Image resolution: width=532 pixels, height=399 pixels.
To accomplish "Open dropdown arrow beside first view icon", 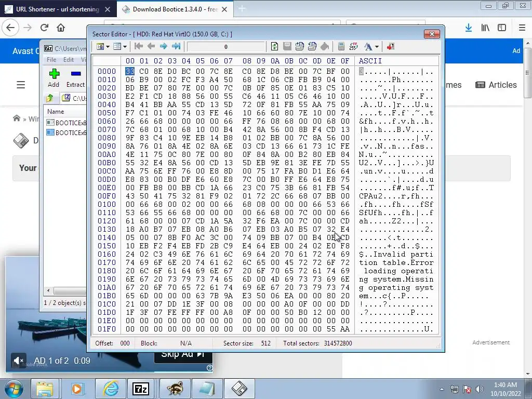I will coord(108,47).
